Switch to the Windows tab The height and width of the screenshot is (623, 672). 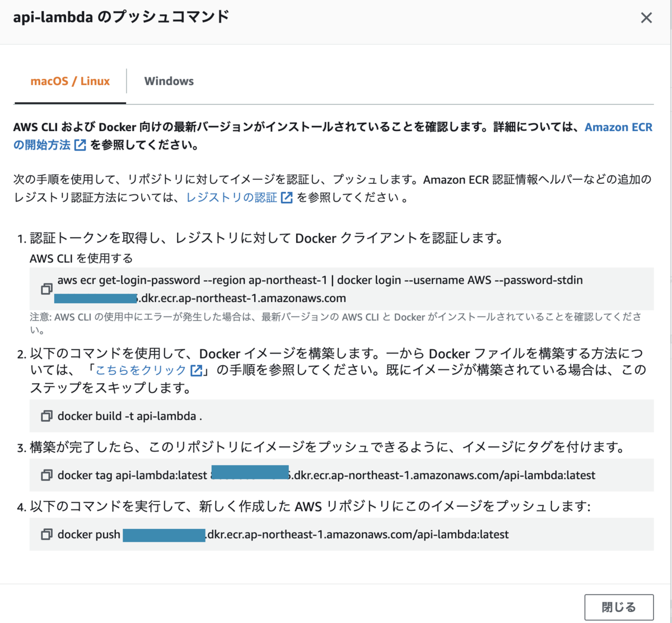(x=169, y=81)
